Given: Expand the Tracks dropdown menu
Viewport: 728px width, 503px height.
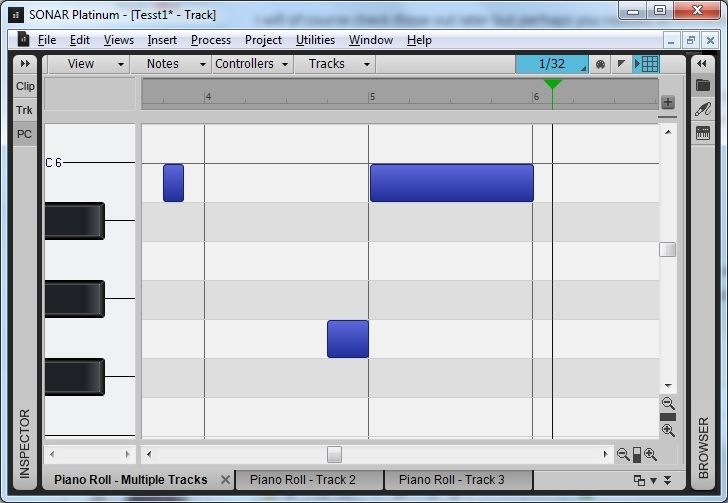Looking at the screenshot, I should [334, 64].
